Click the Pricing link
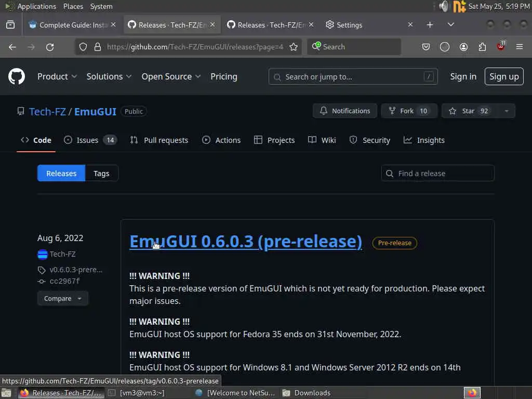The height and width of the screenshot is (399, 532). click(224, 77)
